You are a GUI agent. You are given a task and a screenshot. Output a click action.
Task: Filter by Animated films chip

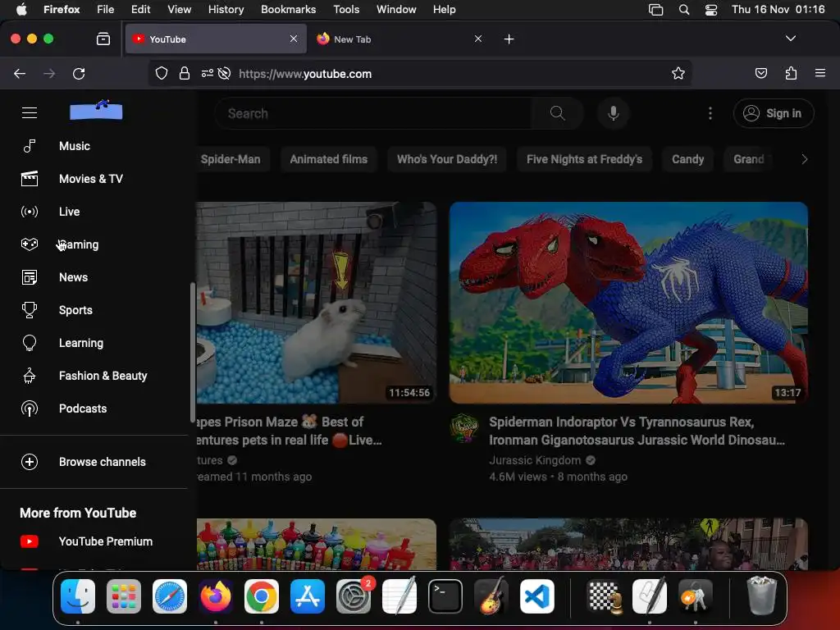328,159
